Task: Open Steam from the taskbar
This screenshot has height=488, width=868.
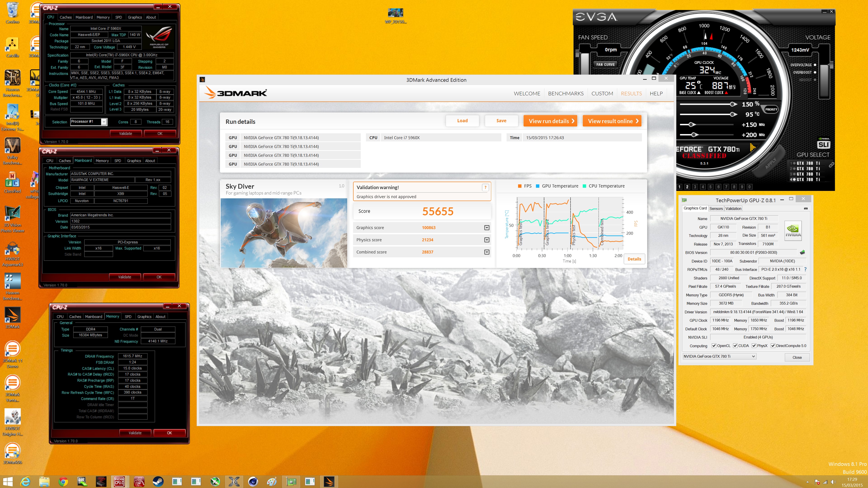Action: point(158,482)
